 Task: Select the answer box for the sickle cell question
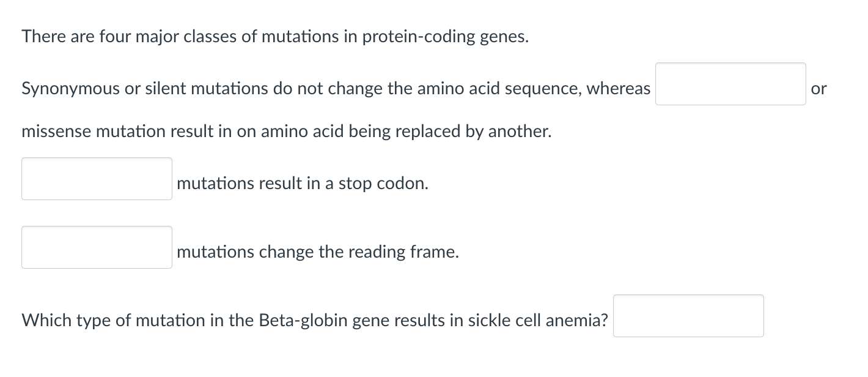(688, 316)
